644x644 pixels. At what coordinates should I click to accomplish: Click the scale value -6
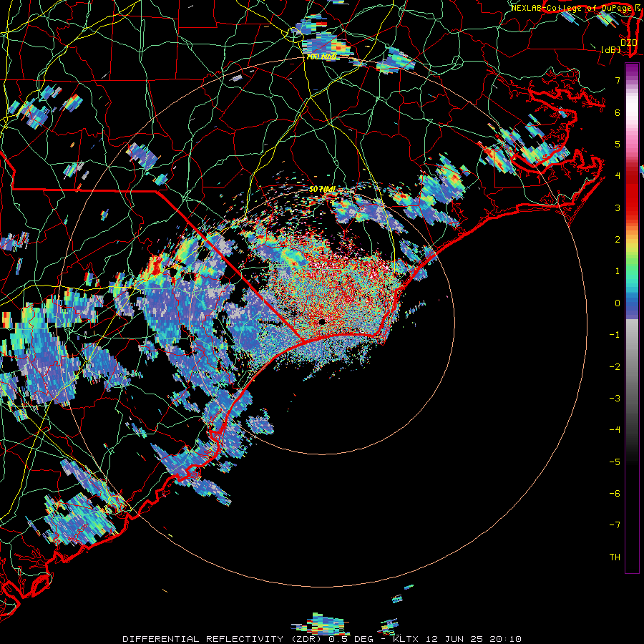pyautogui.click(x=615, y=494)
